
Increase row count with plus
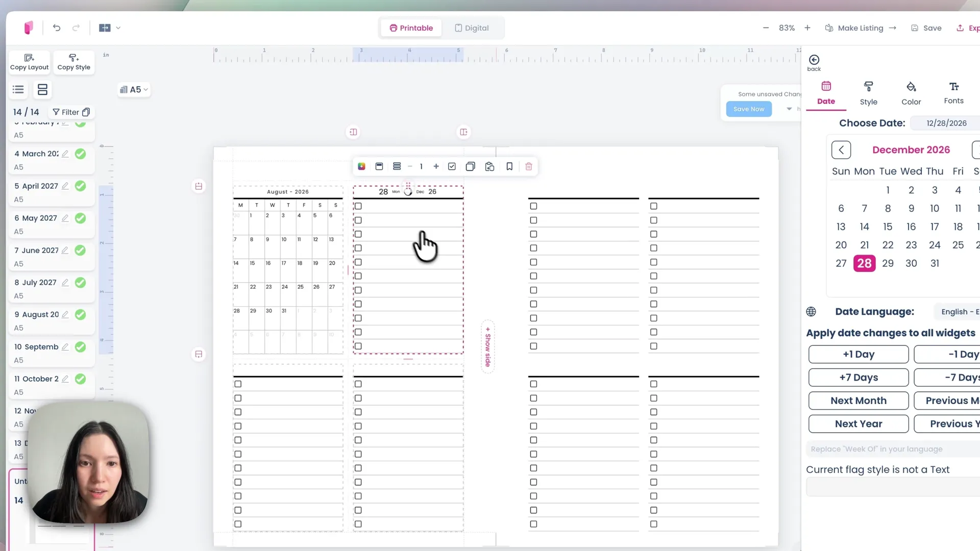point(436,166)
